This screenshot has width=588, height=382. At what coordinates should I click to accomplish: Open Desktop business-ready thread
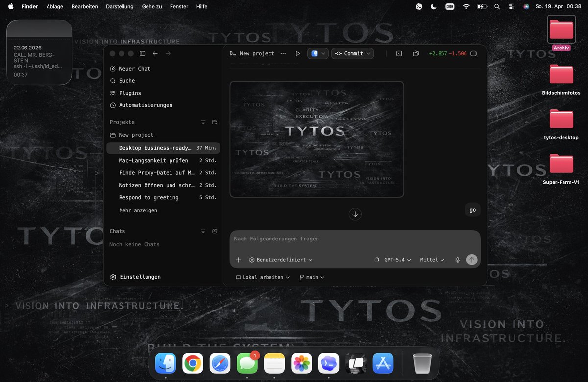(x=163, y=148)
